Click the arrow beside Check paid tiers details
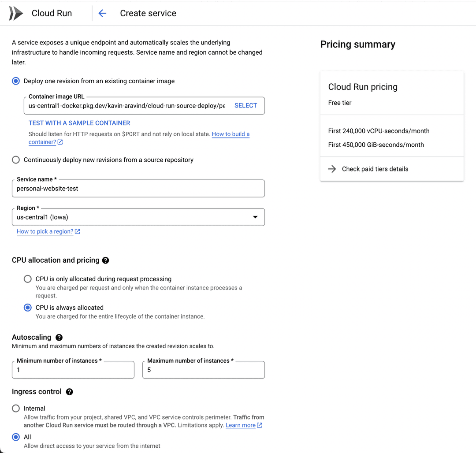Screen dimensions: 476x453 (332, 169)
